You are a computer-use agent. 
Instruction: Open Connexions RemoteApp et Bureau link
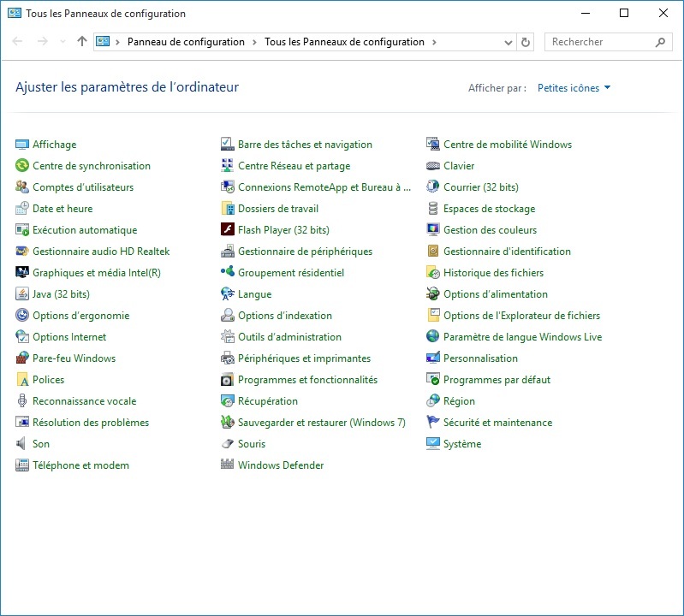click(x=324, y=187)
